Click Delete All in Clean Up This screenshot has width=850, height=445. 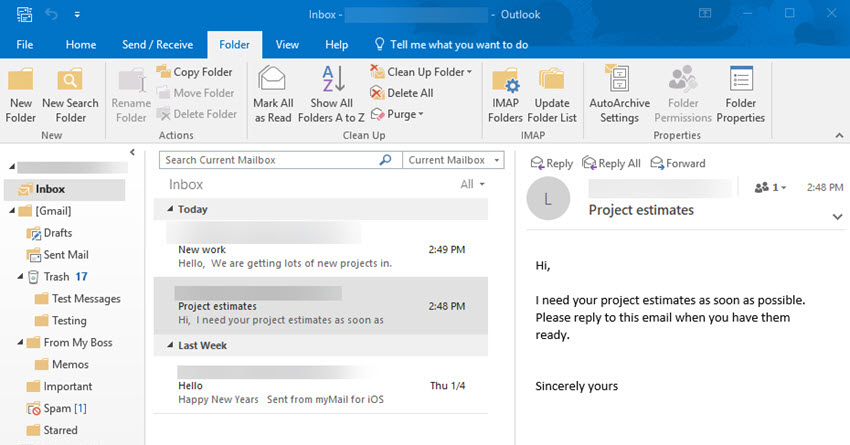pos(402,93)
